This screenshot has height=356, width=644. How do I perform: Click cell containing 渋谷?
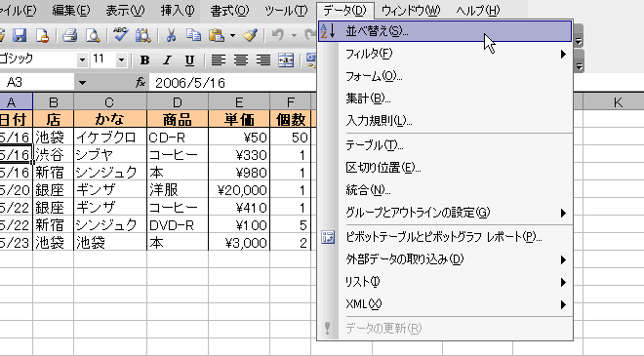click(53, 155)
